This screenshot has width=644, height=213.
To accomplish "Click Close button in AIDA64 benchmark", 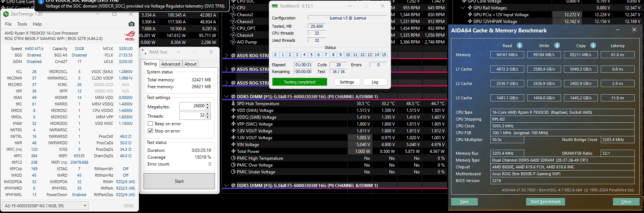I will 626,202.
